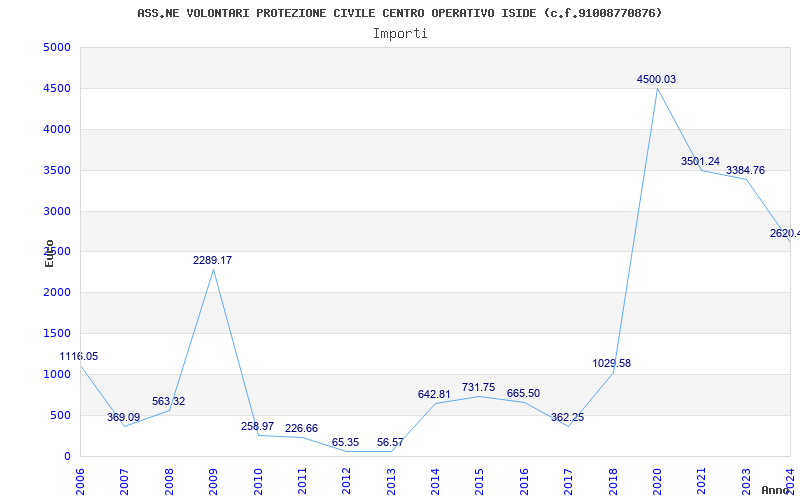Click the 5000 y-axis tick label

(x=57, y=48)
